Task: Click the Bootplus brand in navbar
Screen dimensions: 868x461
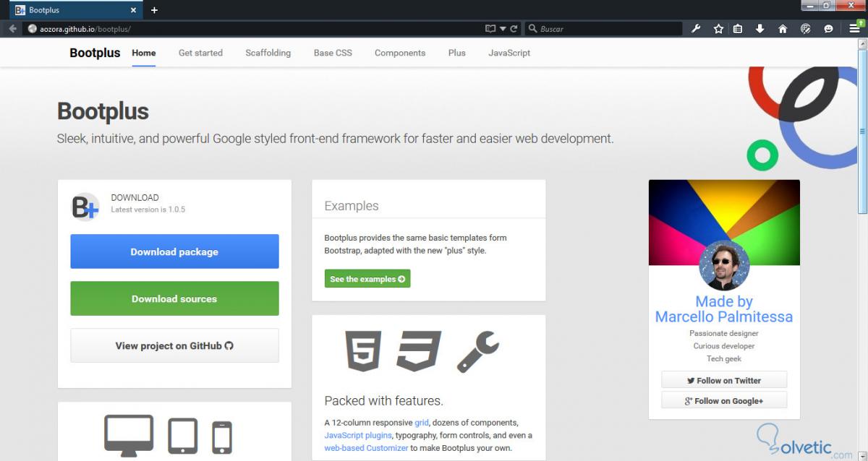Action: click(95, 53)
